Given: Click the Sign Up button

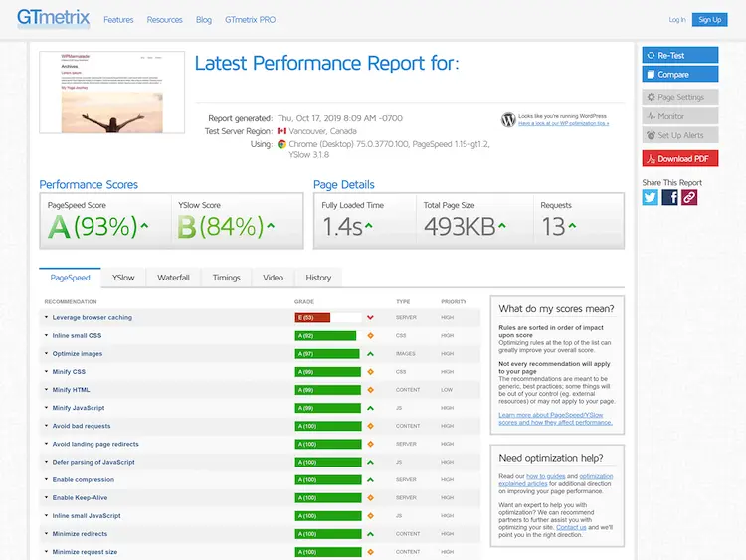Looking at the screenshot, I should pos(709,20).
